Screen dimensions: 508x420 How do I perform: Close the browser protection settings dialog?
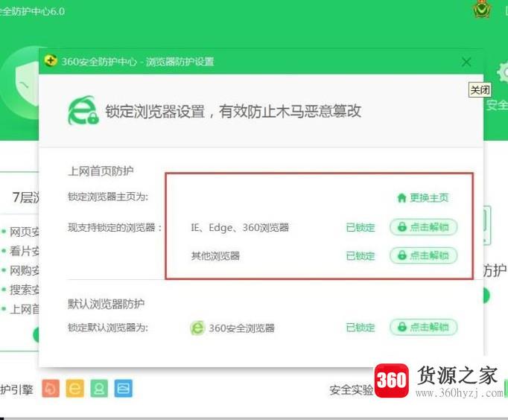coord(466,62)
